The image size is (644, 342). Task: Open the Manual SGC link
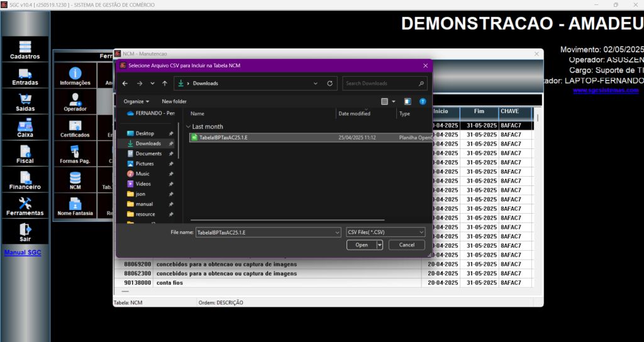23,253
